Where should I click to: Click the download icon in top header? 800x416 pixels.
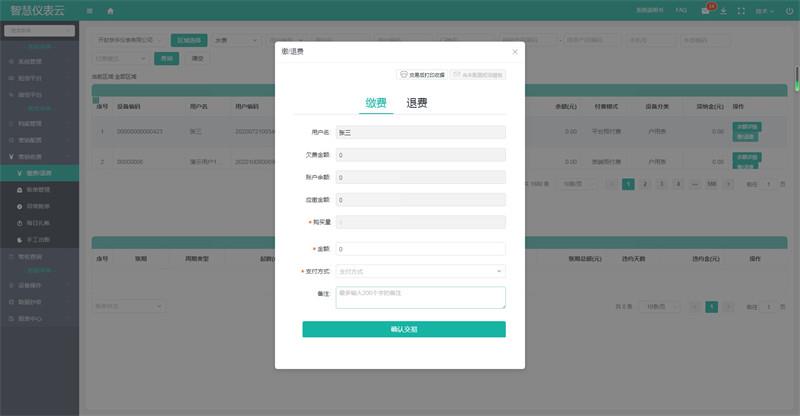(x=724, y=10)
